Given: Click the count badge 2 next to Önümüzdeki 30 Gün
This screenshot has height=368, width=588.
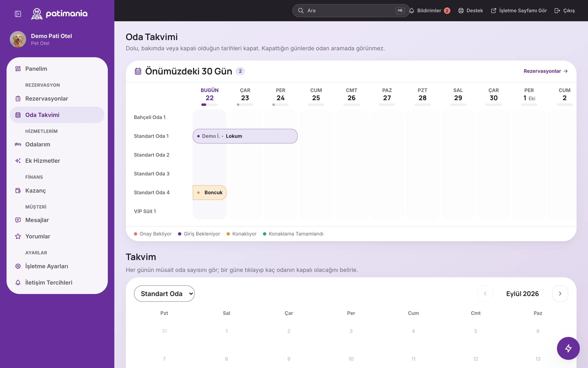Looking at the screenshot, I should [240, 71].
